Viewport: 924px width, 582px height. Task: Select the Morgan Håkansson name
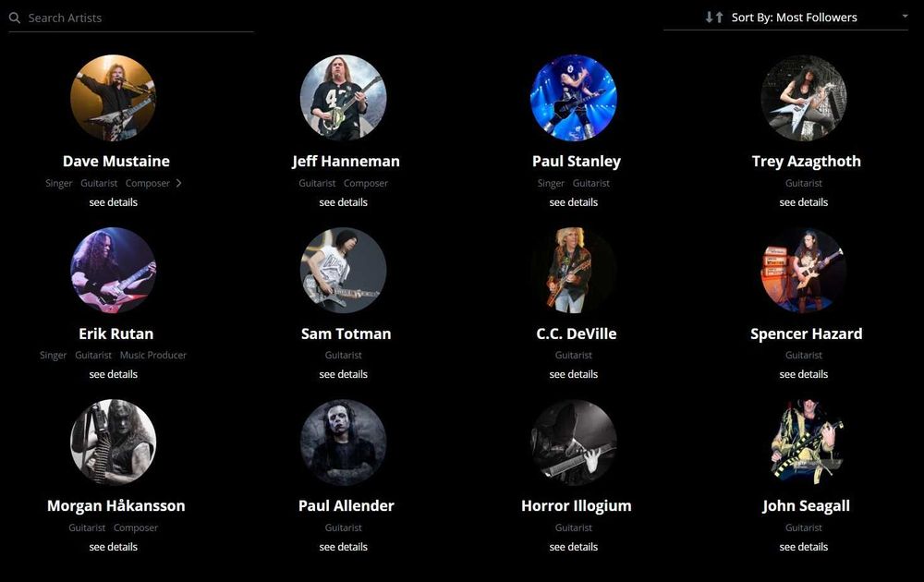click(116, 506)
